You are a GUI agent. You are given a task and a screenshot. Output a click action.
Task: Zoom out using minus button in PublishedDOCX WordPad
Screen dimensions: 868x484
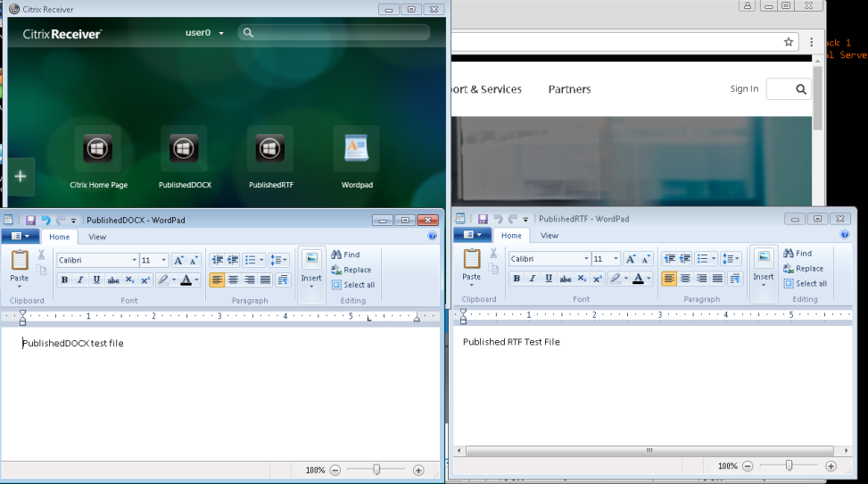[335, 470]
